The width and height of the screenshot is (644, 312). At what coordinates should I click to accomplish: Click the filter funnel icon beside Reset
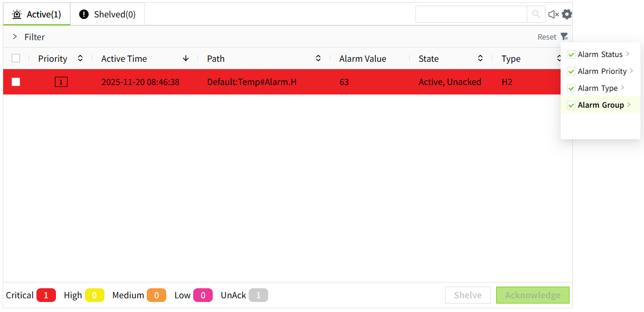point(564,37)
